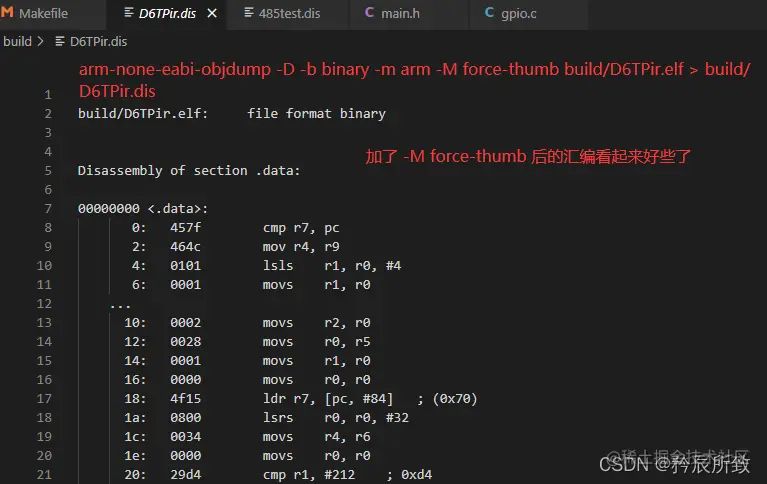Click line number 7 in gutter
This screenshot has height=484, width=767.
click(48, 208)
